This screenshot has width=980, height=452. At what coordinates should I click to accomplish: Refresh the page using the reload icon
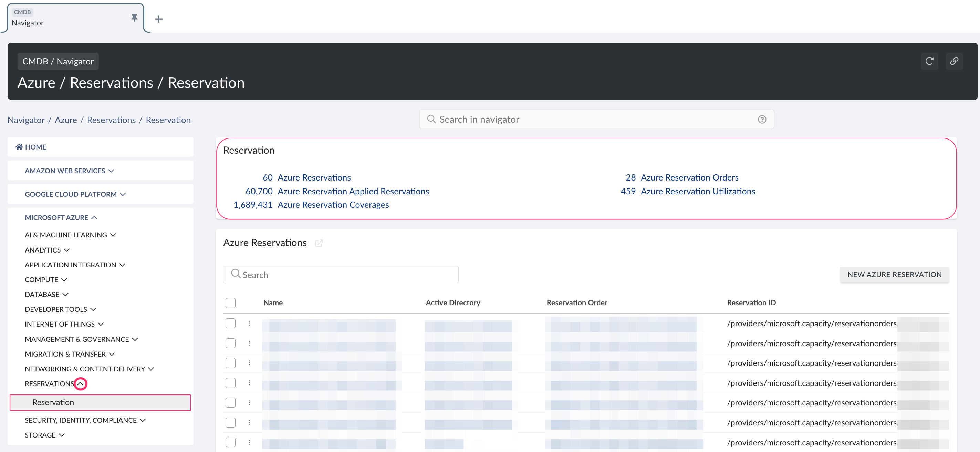929,61
